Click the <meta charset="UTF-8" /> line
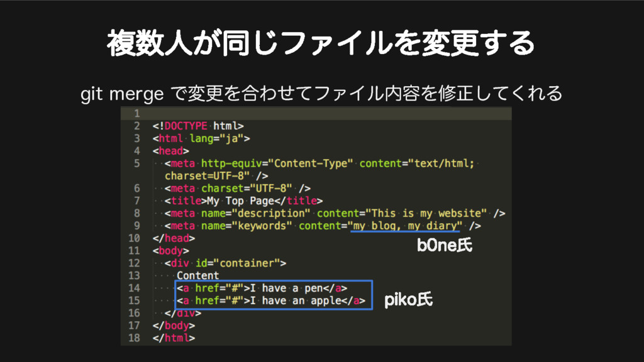 pyautogui.click(x=237, y=189)
